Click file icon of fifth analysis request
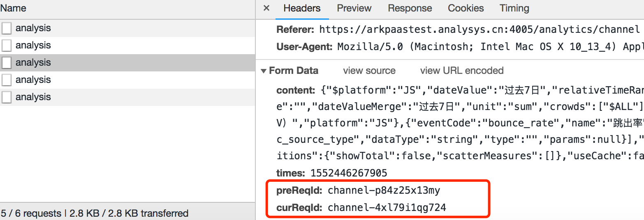 7,97
